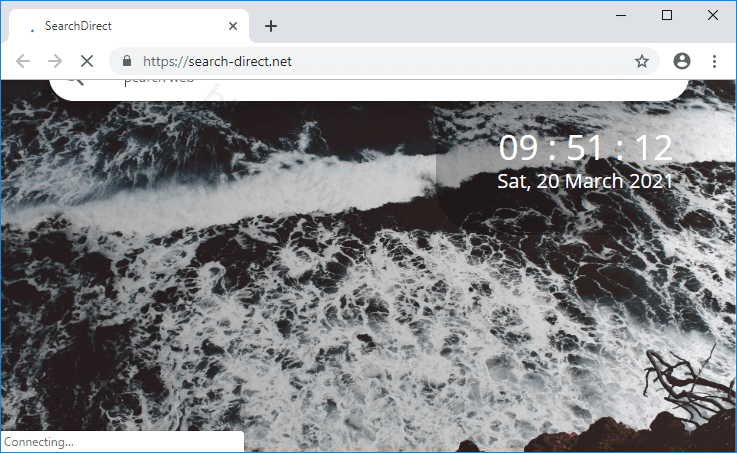
Task: Click the magnifier icon in search box
Action: pyautogui.click(x=75, y=82)
